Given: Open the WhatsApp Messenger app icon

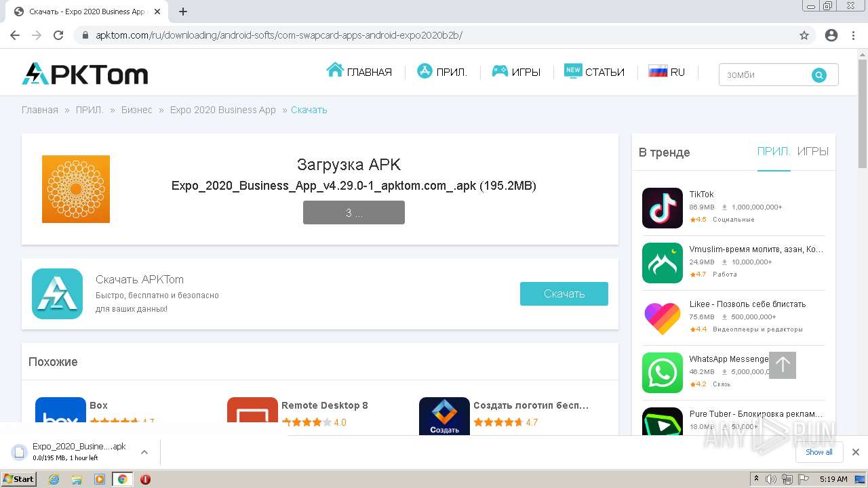Looking at the screenshot, I should [663, 373].
